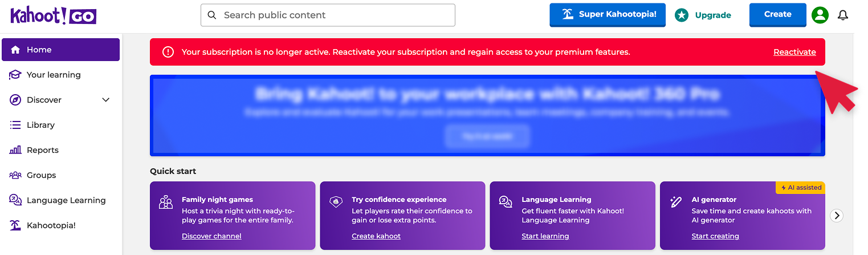
Task: Expand the Discover menu chevron
Action: click(105, 100)
